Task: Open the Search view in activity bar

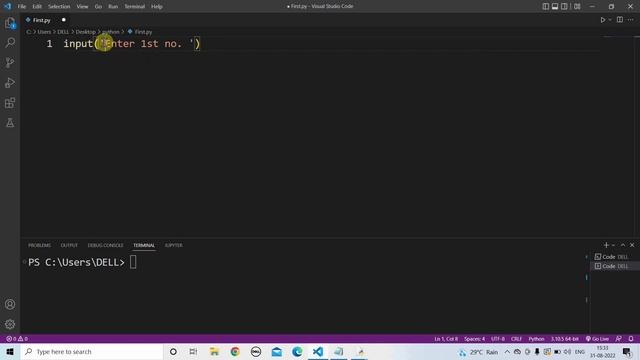Action: pyautogui.click(x=10, y=42)
